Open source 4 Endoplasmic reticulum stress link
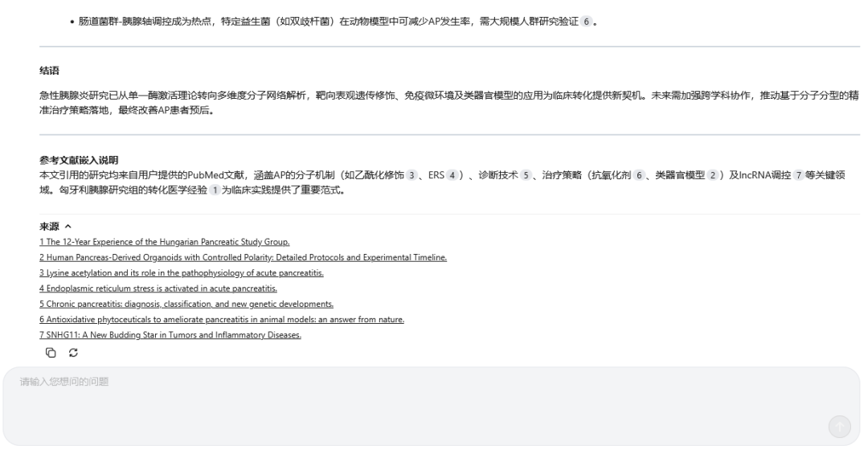Viewport: 868px width, 450px height. click(158, 288)
